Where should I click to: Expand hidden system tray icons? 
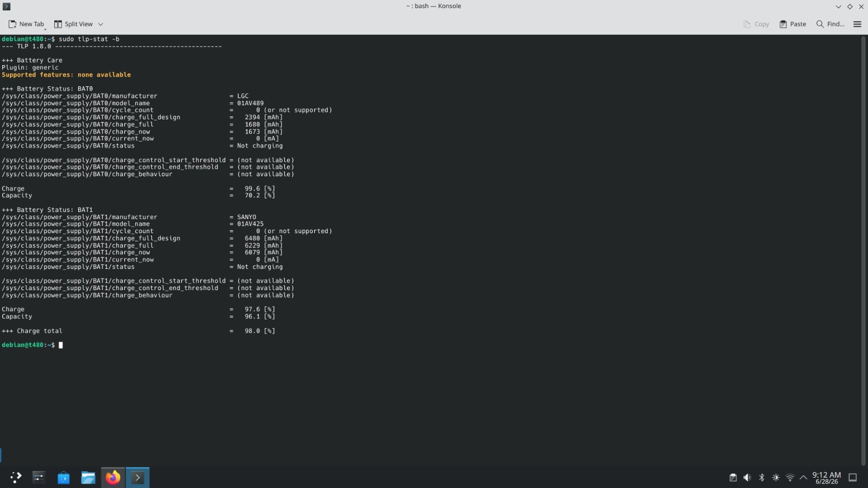[803, 478]
